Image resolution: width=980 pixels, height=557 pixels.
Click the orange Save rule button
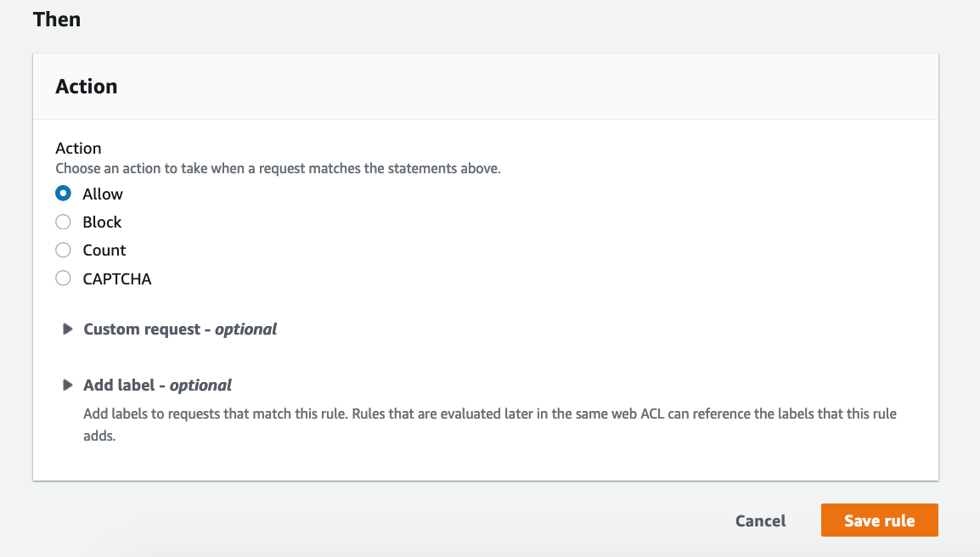point(879,520)
